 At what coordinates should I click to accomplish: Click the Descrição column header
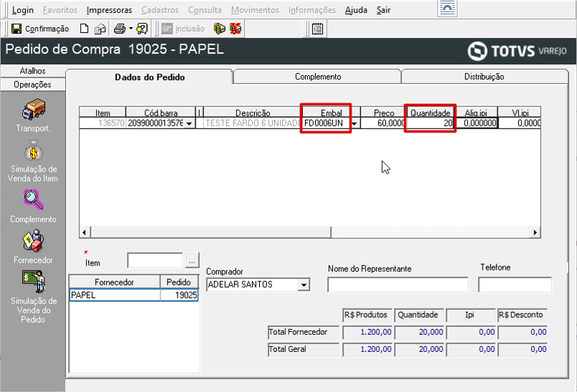253,112
